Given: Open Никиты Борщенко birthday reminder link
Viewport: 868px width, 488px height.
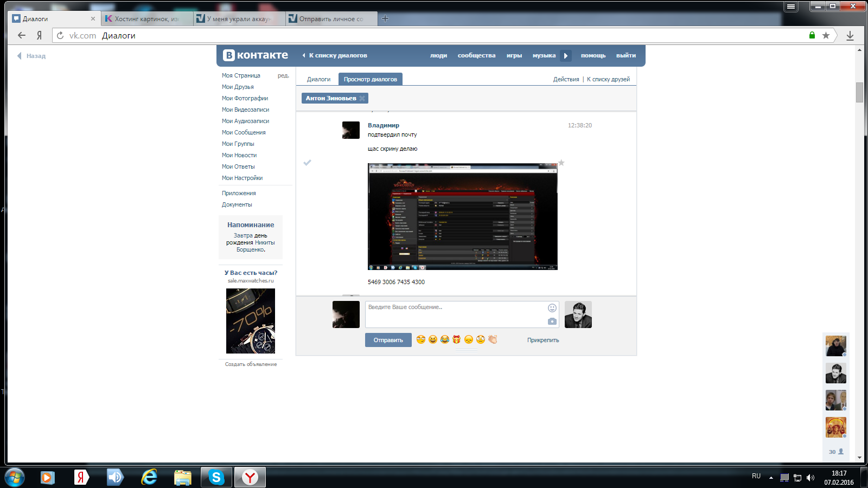Looking at the screenshot, I should click(x=256, y=246).
